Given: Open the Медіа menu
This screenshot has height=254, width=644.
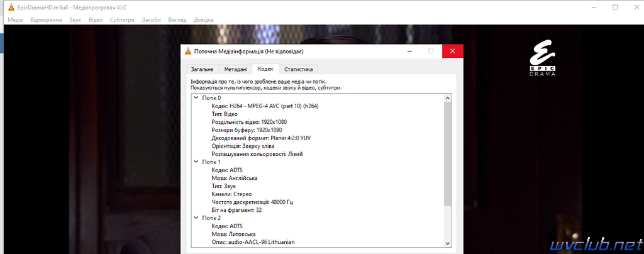Looking at the screenshot, I should click(15, 19).
